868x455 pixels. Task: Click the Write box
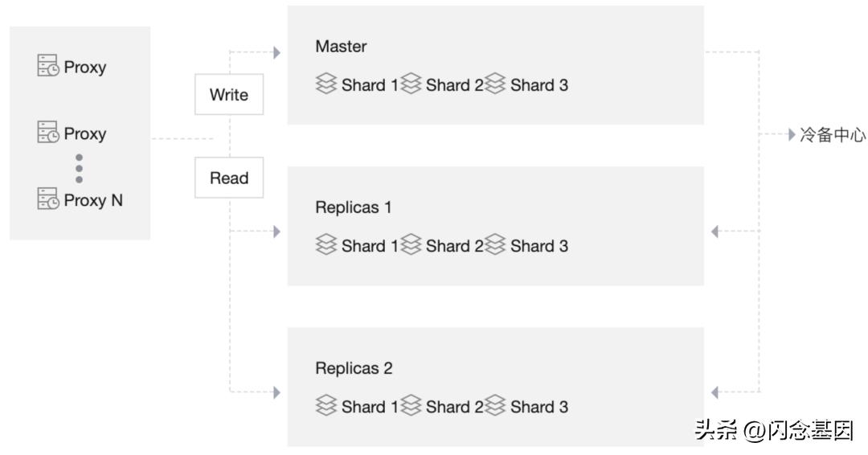[x=229, y=95]
